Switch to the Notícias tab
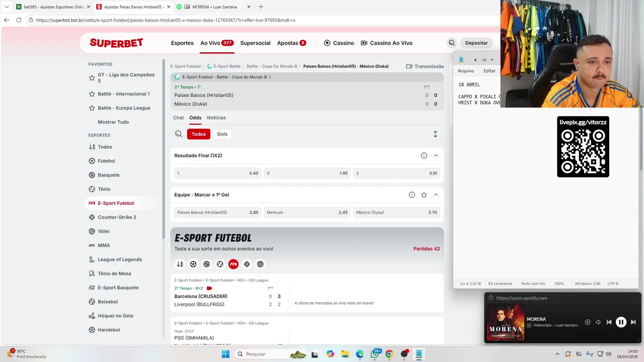The image size is (644, 362). click(216, 118)
